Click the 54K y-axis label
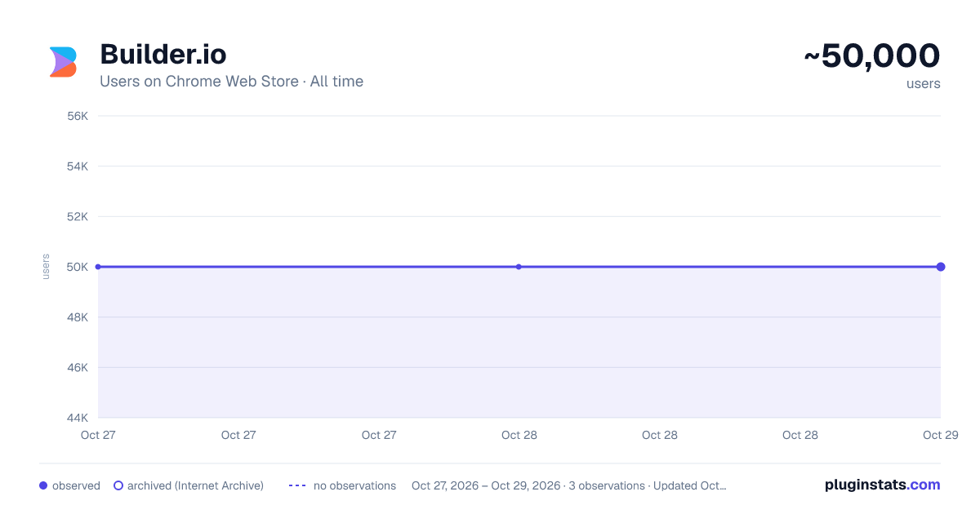This screenshot has height=514, width=980. [x=78, y=166]
